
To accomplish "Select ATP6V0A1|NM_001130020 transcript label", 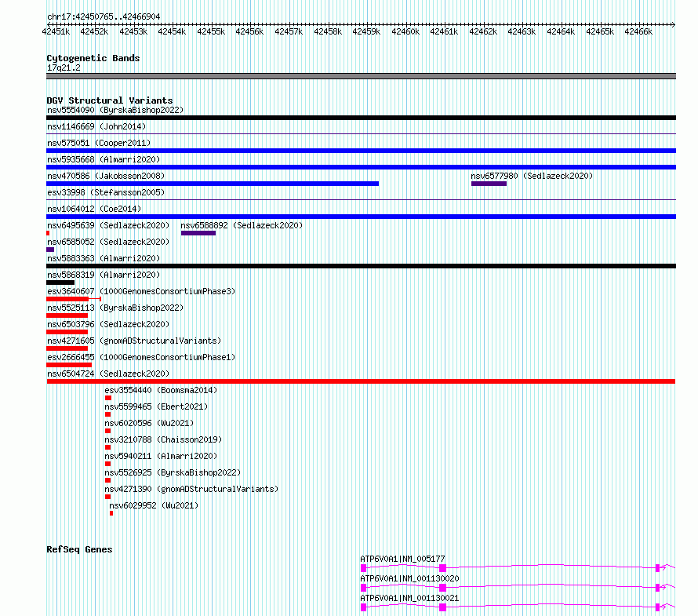I will tap(409, 578).
